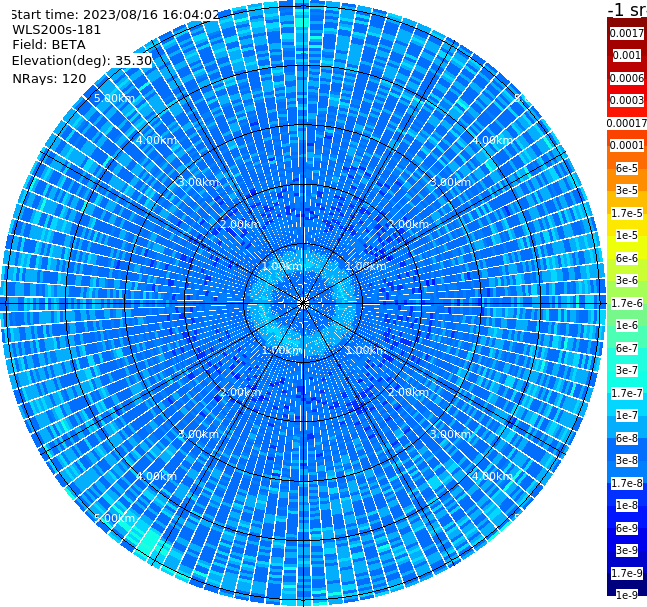
Task: Click the 5.00km range label in the lower-left quadrant
Action: pos(114,518)
